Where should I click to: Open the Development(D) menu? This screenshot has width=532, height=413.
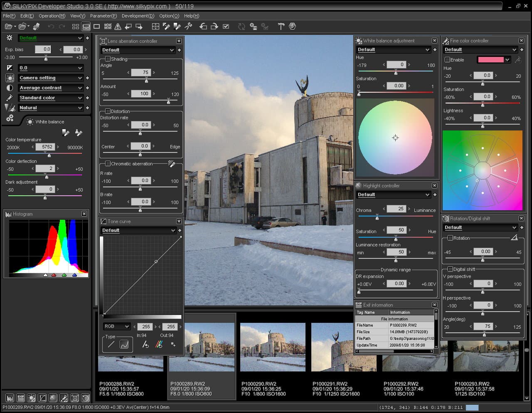[x=138, y=16]
